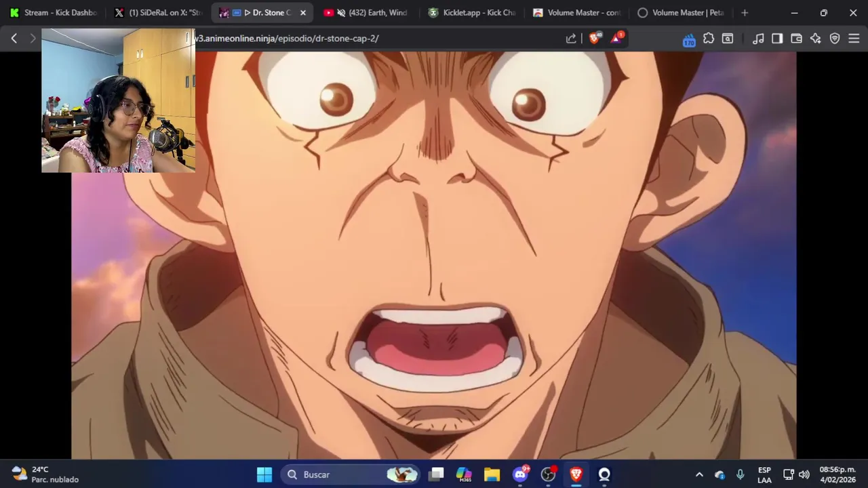Open the Brave Wallet icon
Viewport: 868px width, 488px height.
point(796,39)
